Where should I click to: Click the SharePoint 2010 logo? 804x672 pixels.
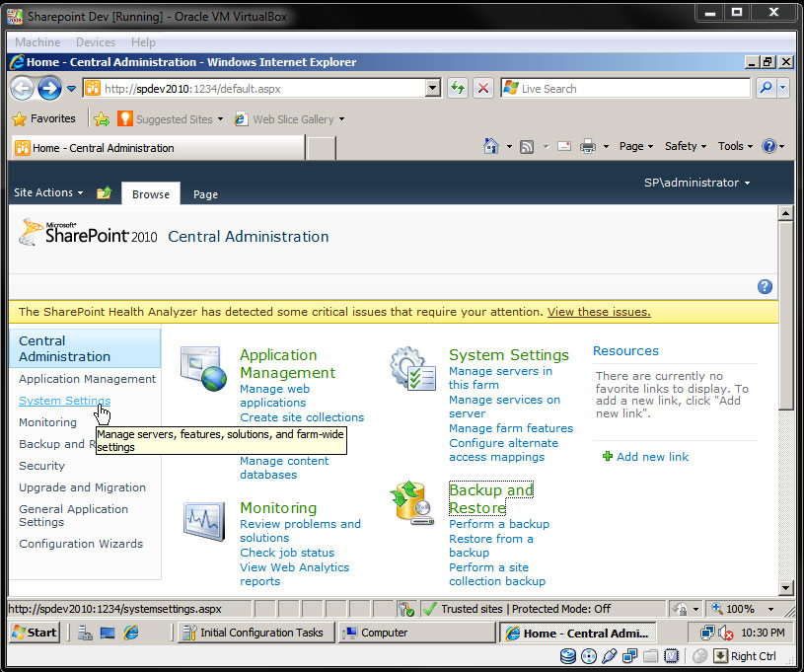pyautogui.click(x=88, y=234)
